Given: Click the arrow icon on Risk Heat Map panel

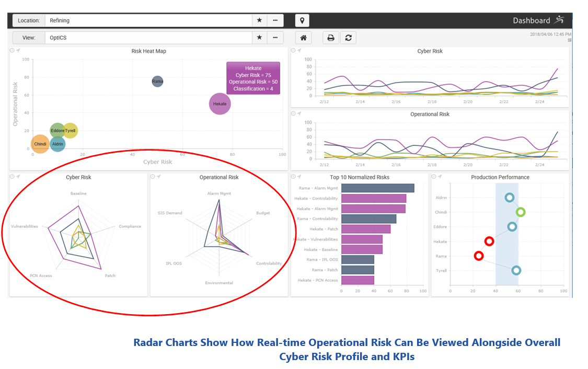Looking at the screenshot, I should pos(18,50).
